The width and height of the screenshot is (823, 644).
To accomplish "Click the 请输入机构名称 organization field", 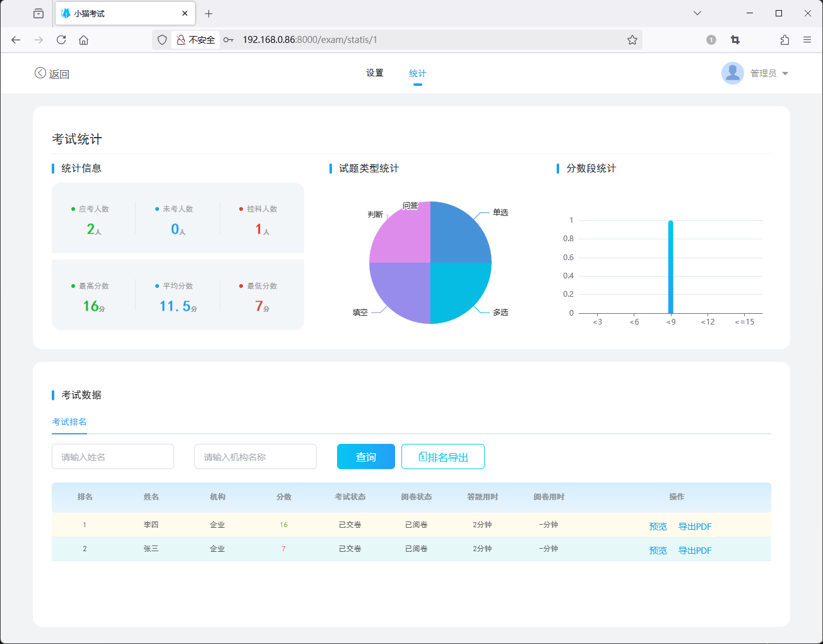I will [x=256, y=456].
